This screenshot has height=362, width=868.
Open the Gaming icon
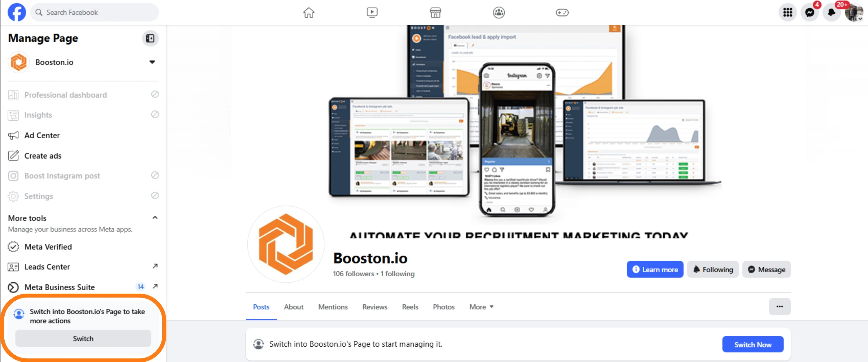(562, 12)
